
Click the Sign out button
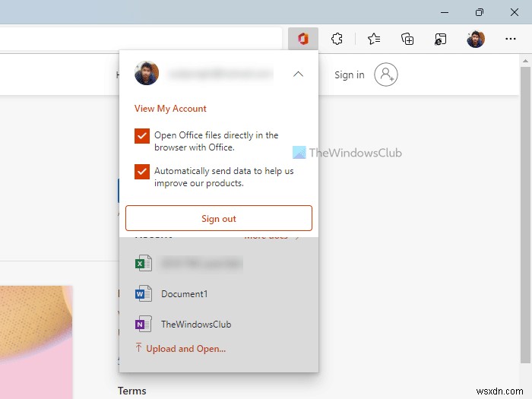coord(219,218)
